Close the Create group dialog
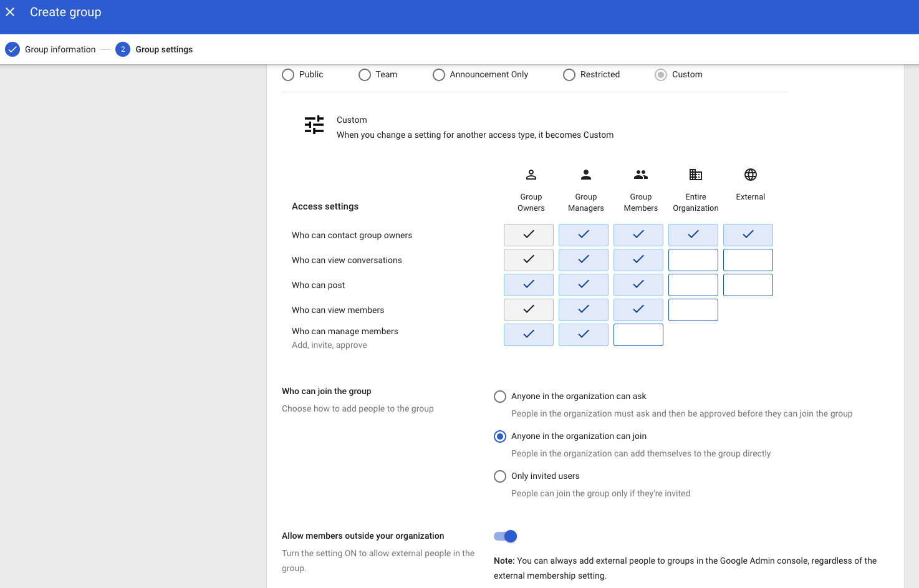 11,12
